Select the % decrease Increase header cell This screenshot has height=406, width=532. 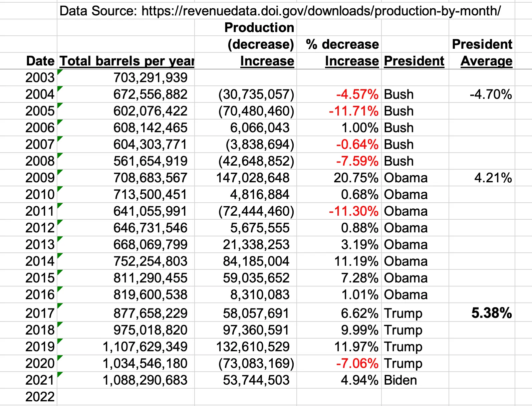point(342,53)
